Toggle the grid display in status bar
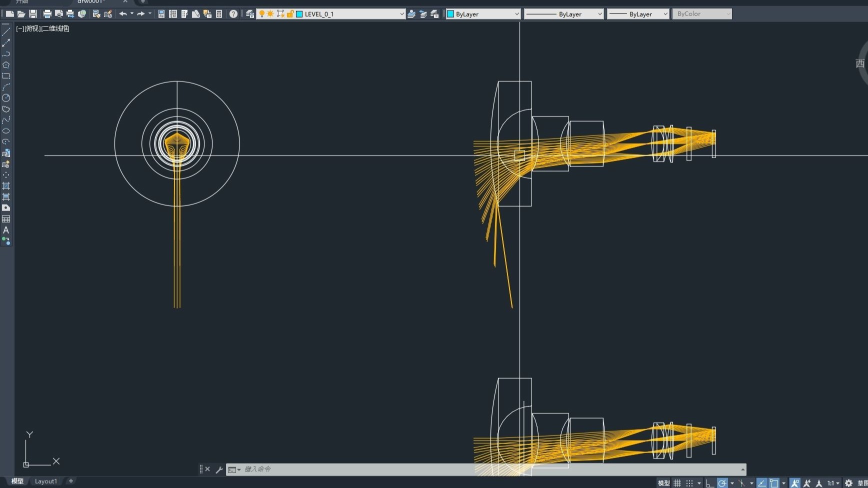Viewport: 868px width, 488px height. point(677,483)
